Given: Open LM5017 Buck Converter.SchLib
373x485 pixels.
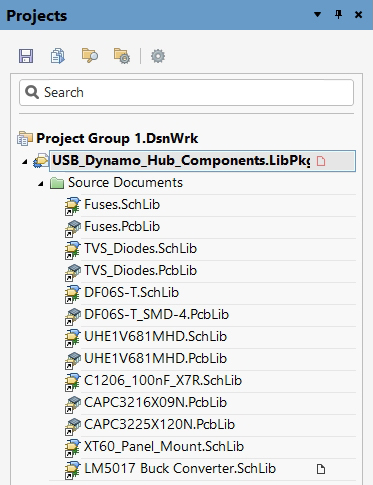Looking at the screenshot, I should click(180, 469).
